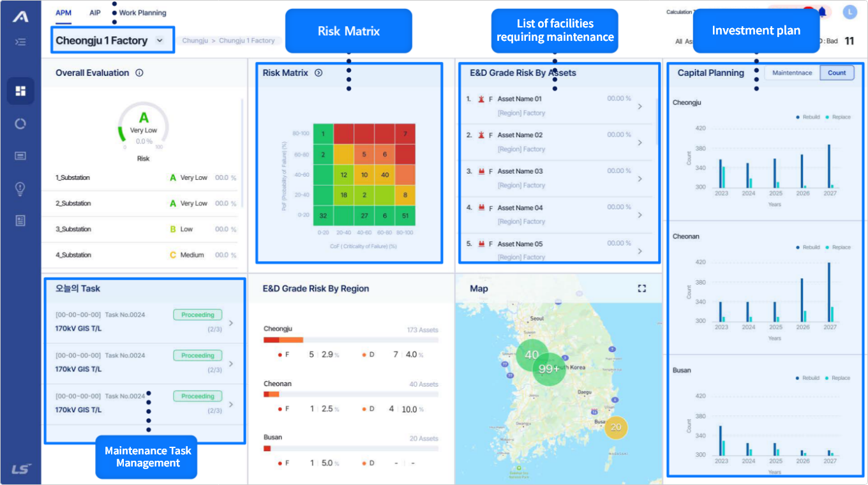Open notifications bell icon

(x=822, y=12)
